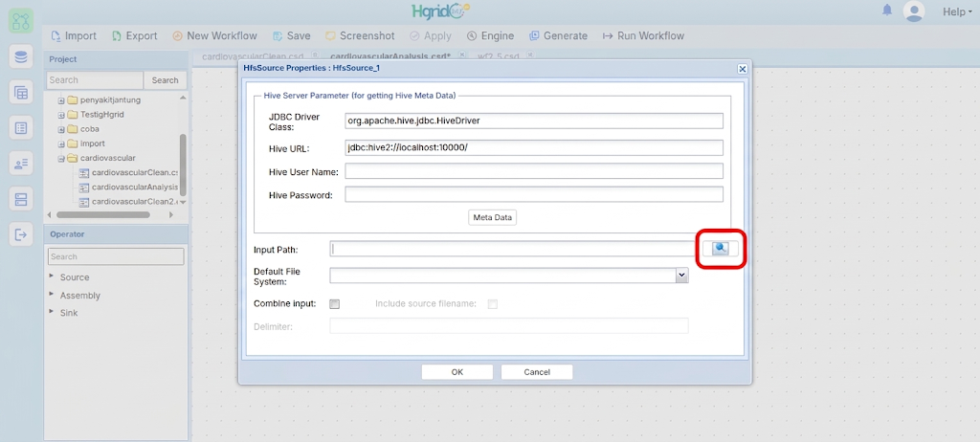Click the project tree vertical scrollbar

(183, 164)
